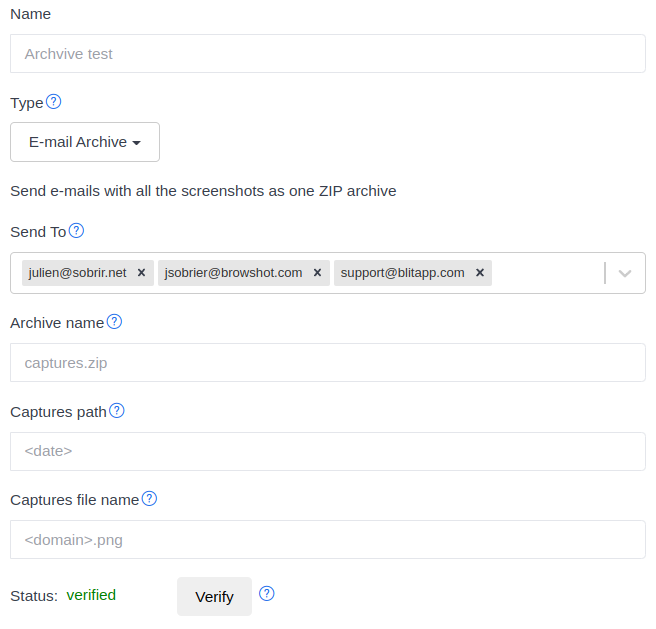Select the support@blitapp.com tag text
Screen dimensions: 656x629
[402, 273]
